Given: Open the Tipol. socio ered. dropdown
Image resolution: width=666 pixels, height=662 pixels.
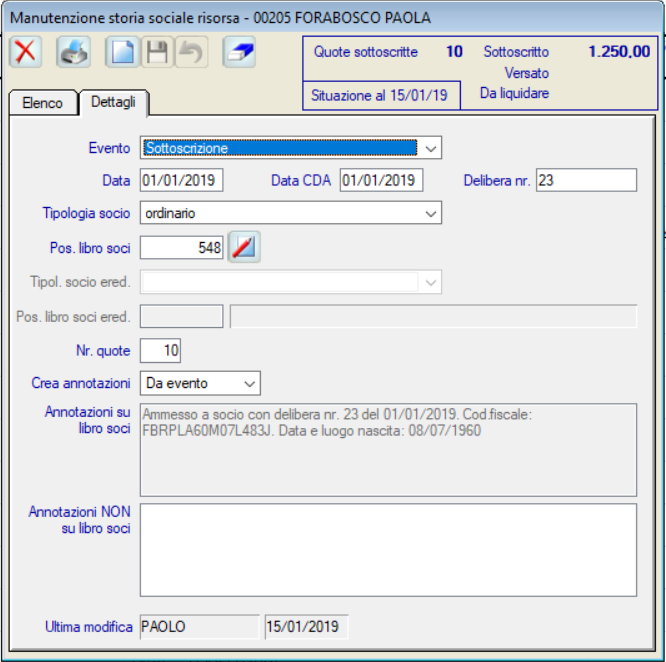Looking at the screenshot, I should tap(291, 282).
